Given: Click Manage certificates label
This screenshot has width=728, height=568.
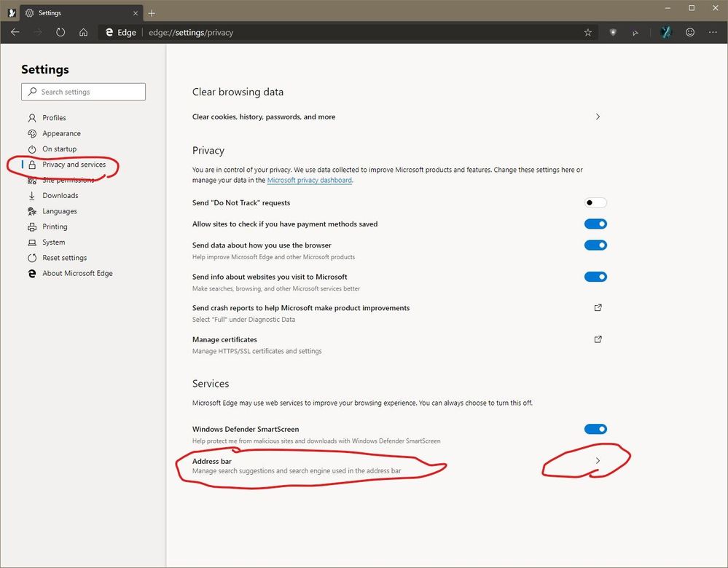Looking at the screenshot, I should coord(224,339).
